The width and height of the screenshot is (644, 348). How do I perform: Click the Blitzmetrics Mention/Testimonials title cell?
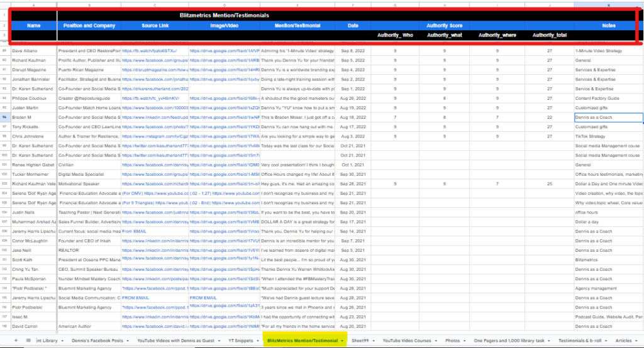(225, 15)
